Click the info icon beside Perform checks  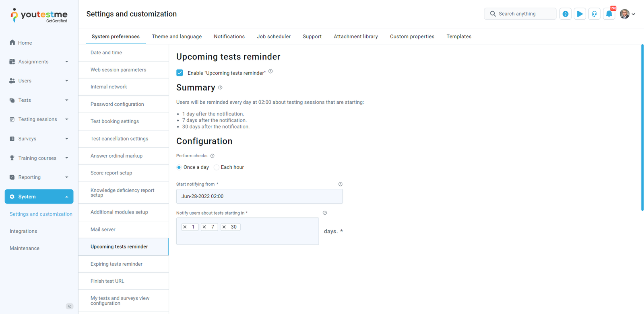click(213, 156)
